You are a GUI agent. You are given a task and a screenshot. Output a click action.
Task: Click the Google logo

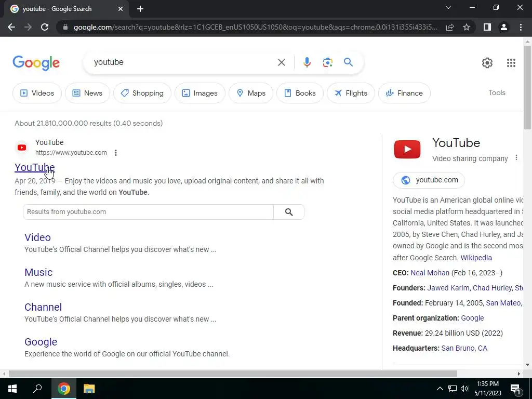[36, 63]
